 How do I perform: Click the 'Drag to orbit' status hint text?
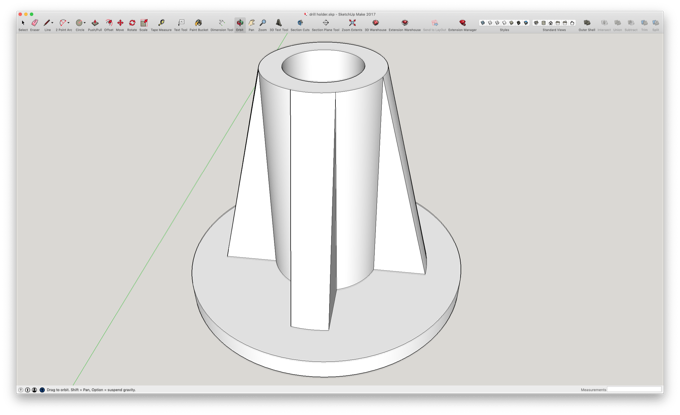91,390
